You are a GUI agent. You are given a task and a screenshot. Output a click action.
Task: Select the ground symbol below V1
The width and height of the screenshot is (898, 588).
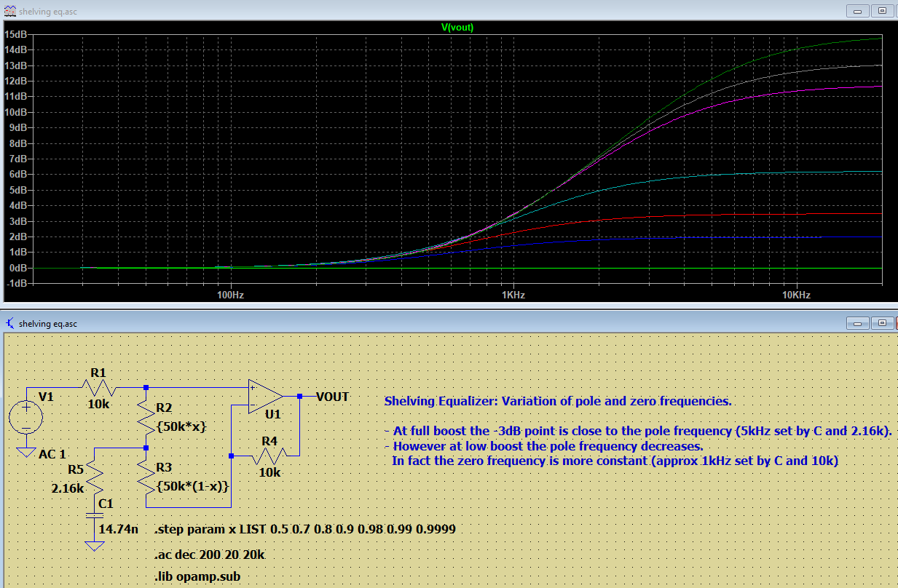[27, 453]
